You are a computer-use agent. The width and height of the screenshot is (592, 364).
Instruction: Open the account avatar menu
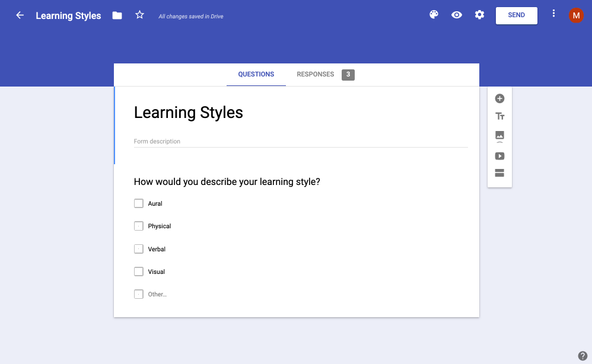click(576, 15)
